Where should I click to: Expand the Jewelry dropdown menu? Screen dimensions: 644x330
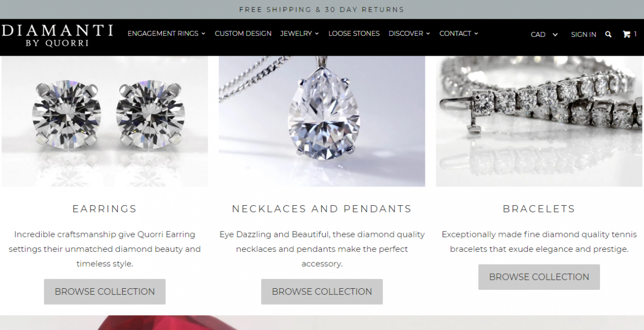[x=299, y=33]
